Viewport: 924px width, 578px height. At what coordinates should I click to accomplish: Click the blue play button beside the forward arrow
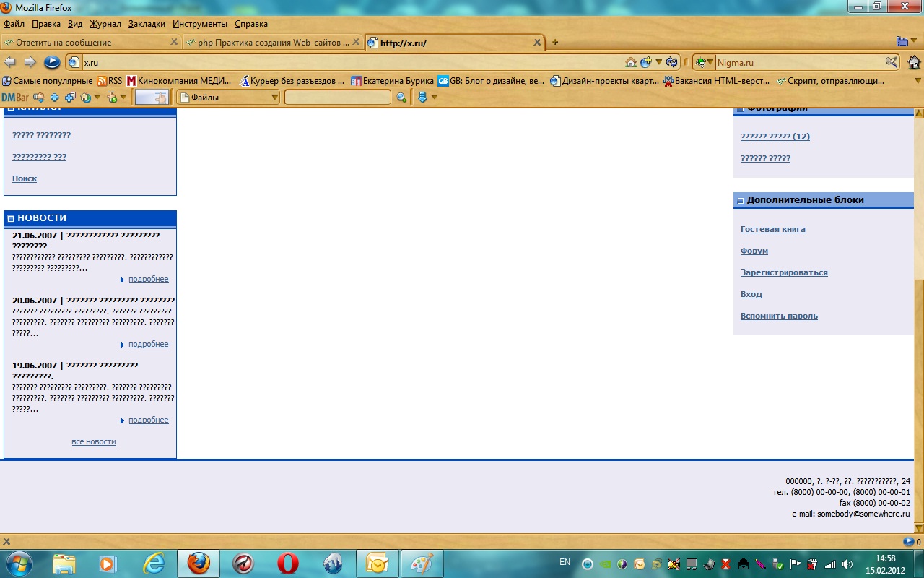52,62
